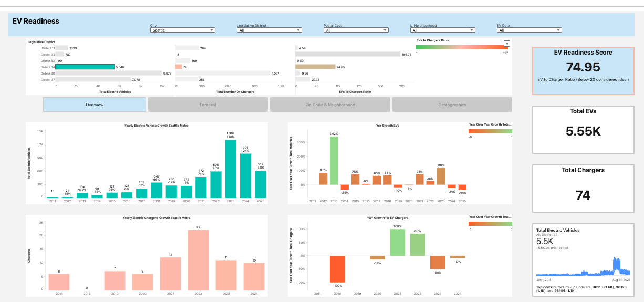Click the Total Electric Vehicles blue sparkline chart
644x302 pixels.
pos(583,266)
